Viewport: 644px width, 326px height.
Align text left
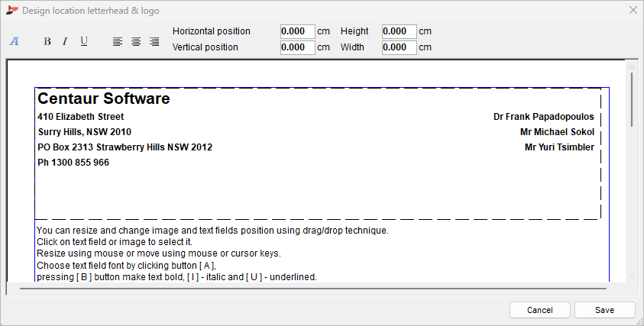(118, 41)
